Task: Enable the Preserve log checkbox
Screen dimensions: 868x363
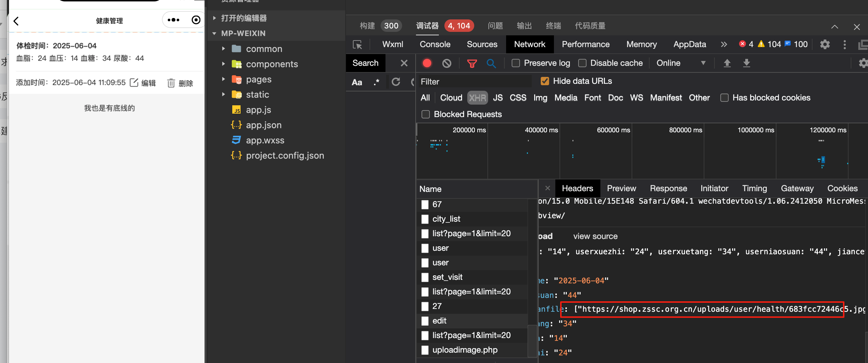Action: pos(516,63)
